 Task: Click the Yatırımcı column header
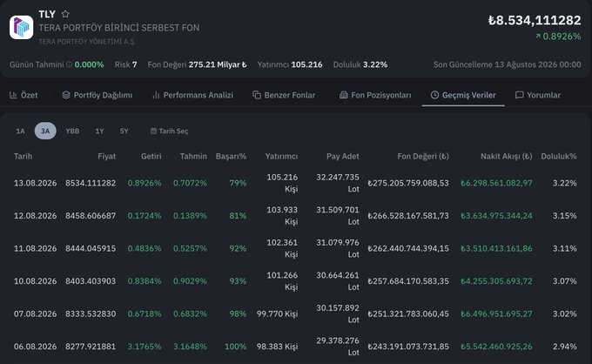[281, 157]
